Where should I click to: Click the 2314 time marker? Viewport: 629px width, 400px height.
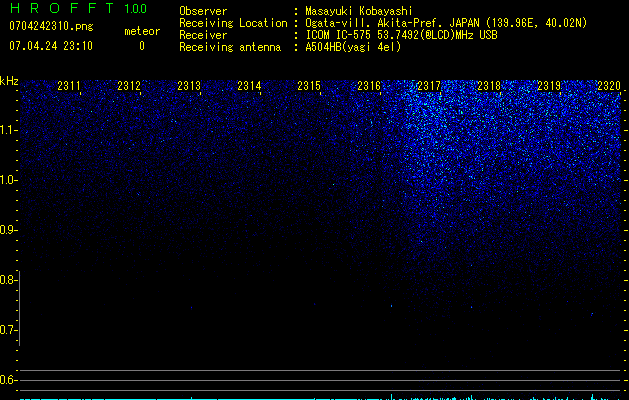click(249, 86)
